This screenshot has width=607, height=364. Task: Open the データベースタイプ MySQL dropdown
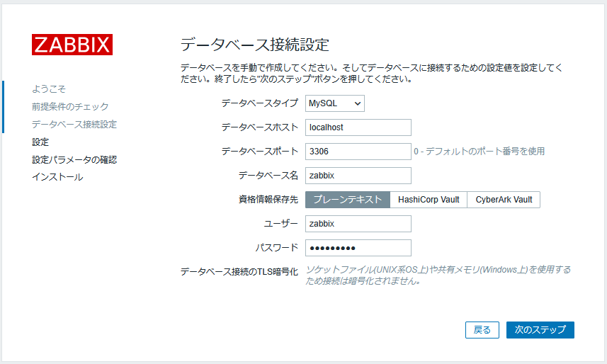[x=335, y=103]
